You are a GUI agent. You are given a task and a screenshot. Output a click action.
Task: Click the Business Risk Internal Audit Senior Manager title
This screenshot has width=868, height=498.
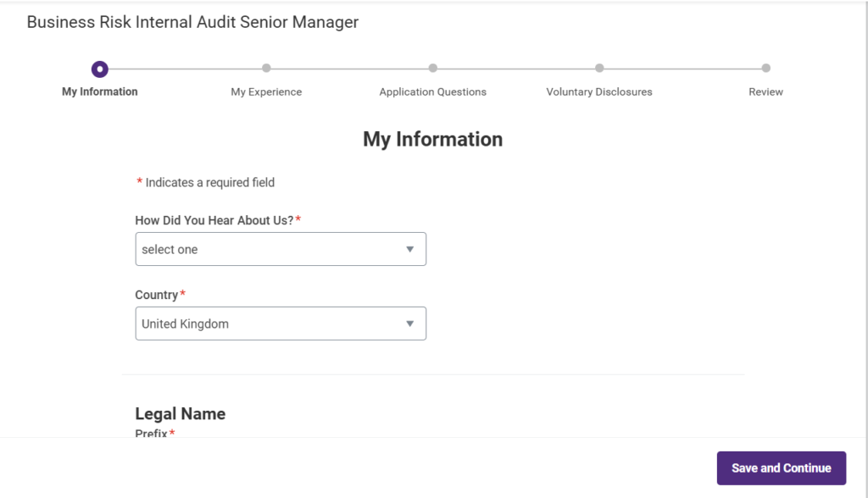coord(192,22)
